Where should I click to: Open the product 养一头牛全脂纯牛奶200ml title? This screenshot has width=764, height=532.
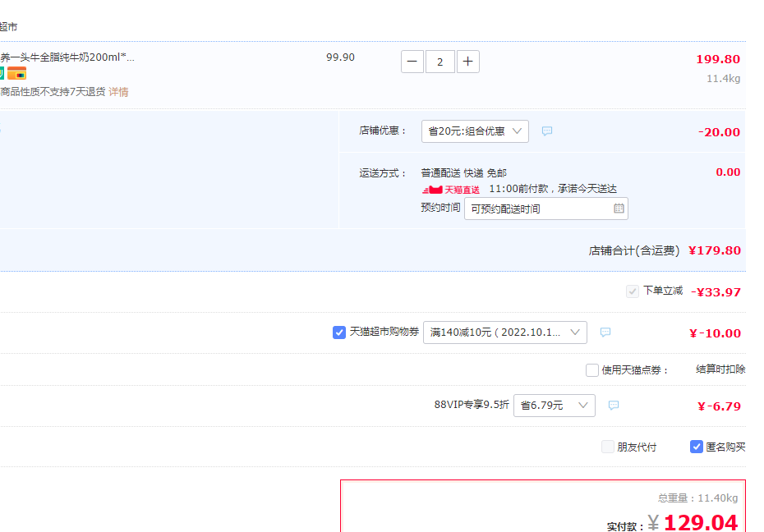coord(67,57)
